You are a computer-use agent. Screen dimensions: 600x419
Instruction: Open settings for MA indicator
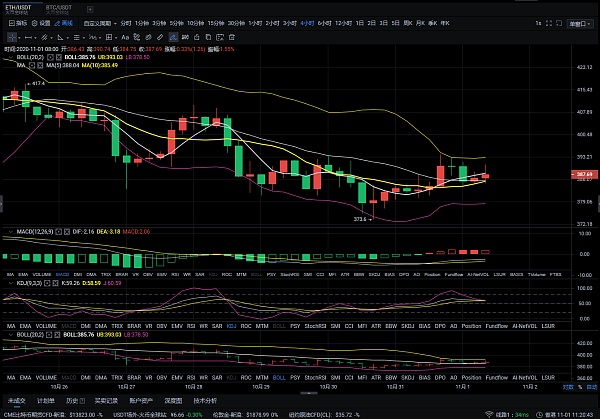coord(32,65)
